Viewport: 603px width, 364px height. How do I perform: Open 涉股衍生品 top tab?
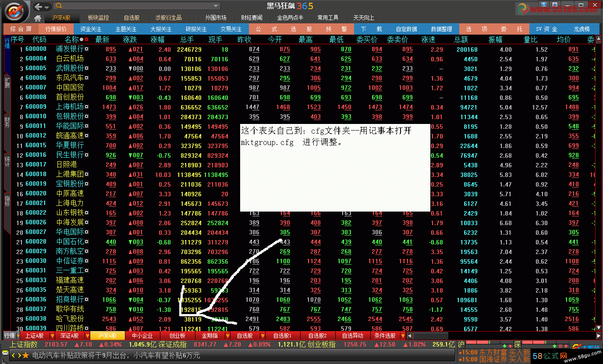coord(168,18)
